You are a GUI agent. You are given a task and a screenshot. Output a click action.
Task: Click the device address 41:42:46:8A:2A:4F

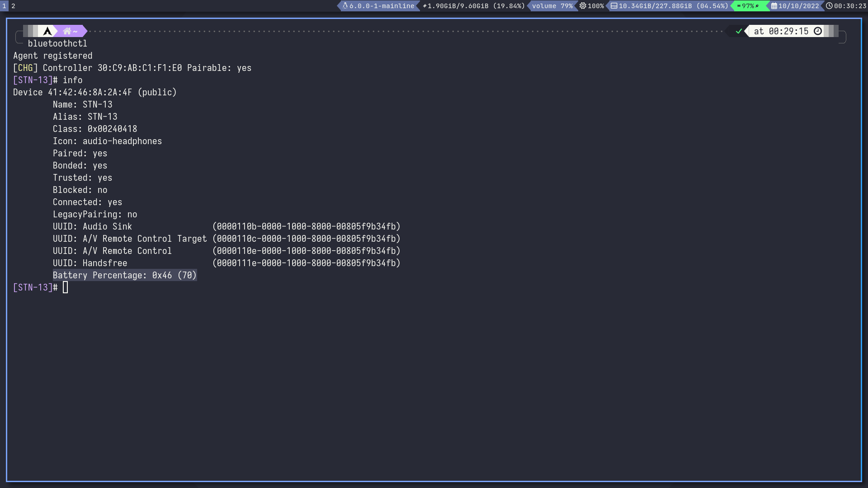(90, 92)
